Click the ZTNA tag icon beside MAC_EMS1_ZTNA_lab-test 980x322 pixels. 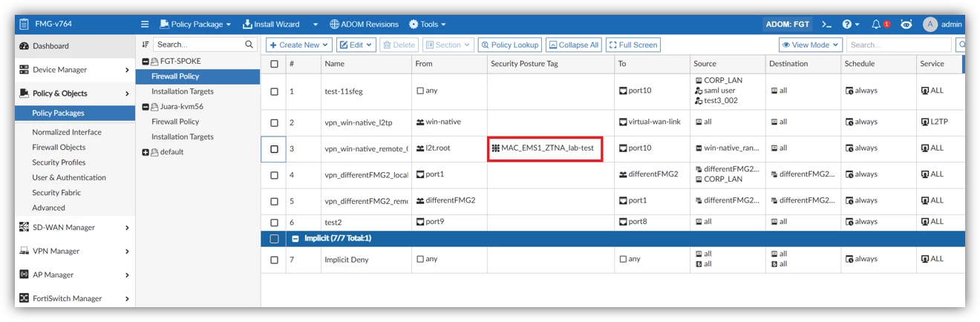pos(495,148)
